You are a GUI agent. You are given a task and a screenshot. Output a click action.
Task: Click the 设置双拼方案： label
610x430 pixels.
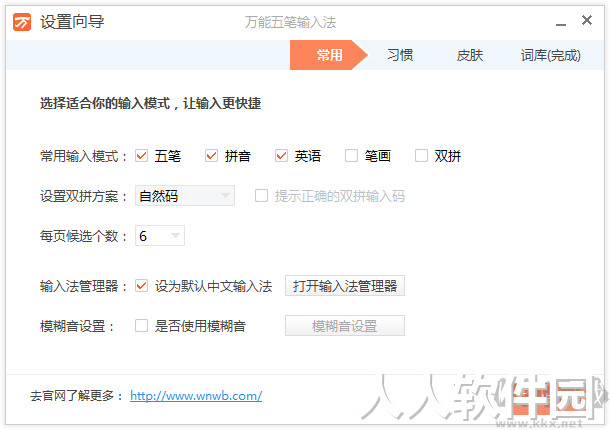[x=83, y=196]
